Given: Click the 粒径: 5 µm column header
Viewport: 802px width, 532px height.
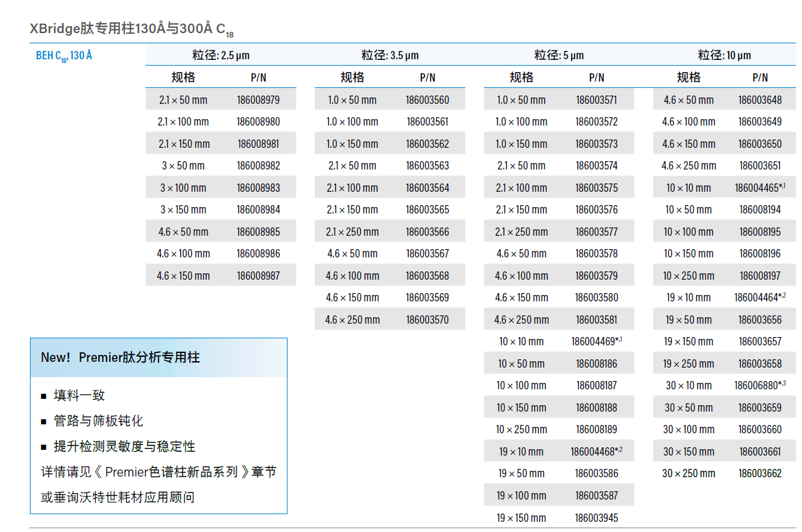Looking at the screenshot, I should click(x=559, y=55).
